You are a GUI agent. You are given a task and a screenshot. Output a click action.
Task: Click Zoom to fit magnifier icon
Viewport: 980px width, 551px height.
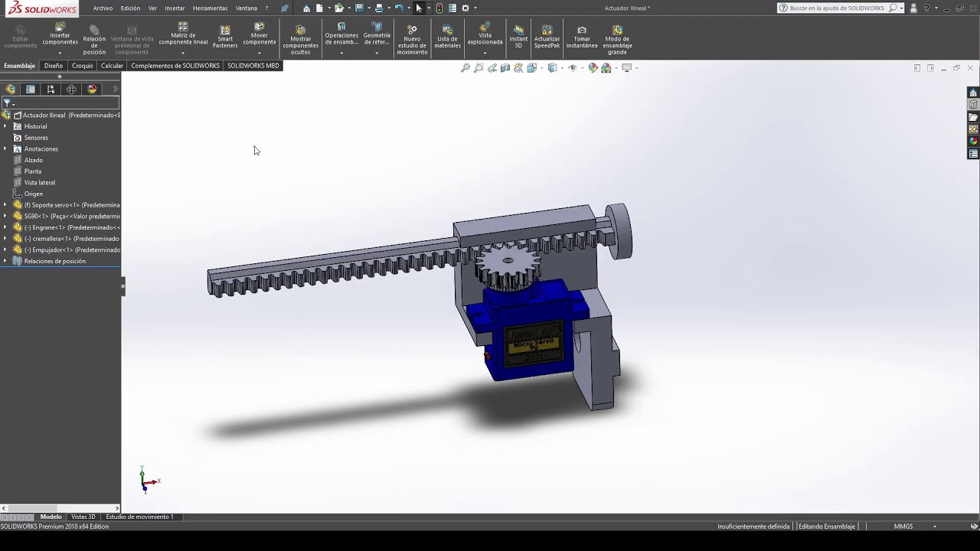(465, 68)
